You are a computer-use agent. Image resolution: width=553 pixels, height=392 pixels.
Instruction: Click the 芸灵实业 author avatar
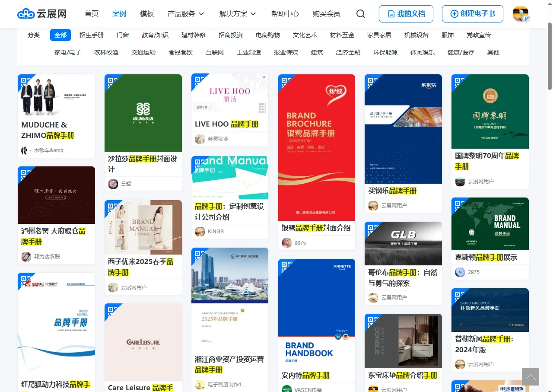point(200,139)
